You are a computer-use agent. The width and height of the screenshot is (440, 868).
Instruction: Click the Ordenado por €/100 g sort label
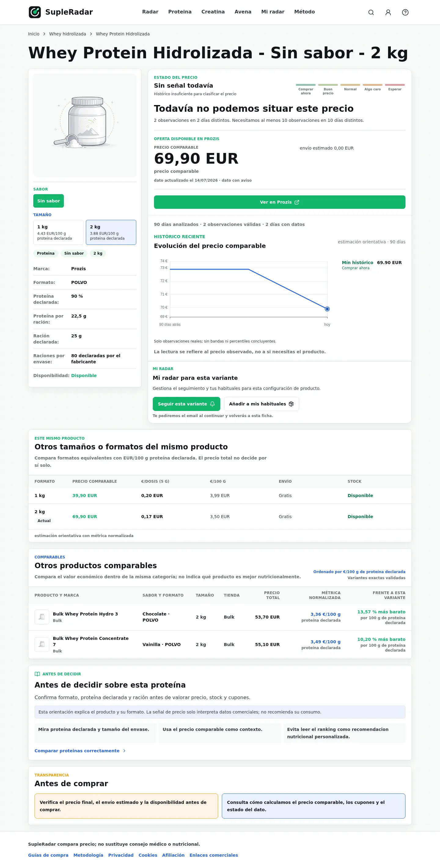(359, 572)
